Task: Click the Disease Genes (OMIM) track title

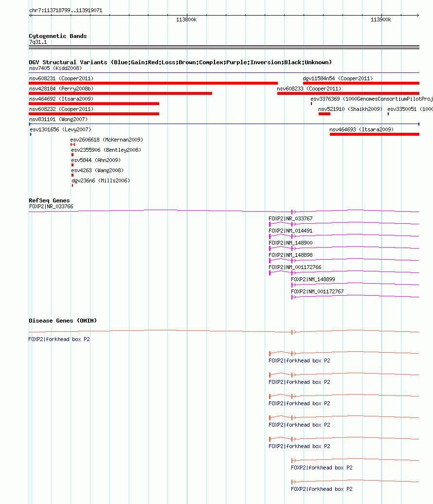Action: tap(63, 321)
